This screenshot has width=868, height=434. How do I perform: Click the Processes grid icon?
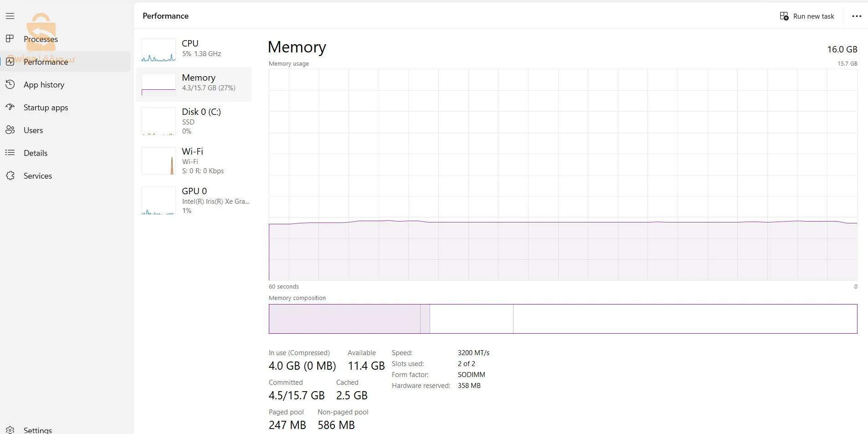(x=10, y=39)
